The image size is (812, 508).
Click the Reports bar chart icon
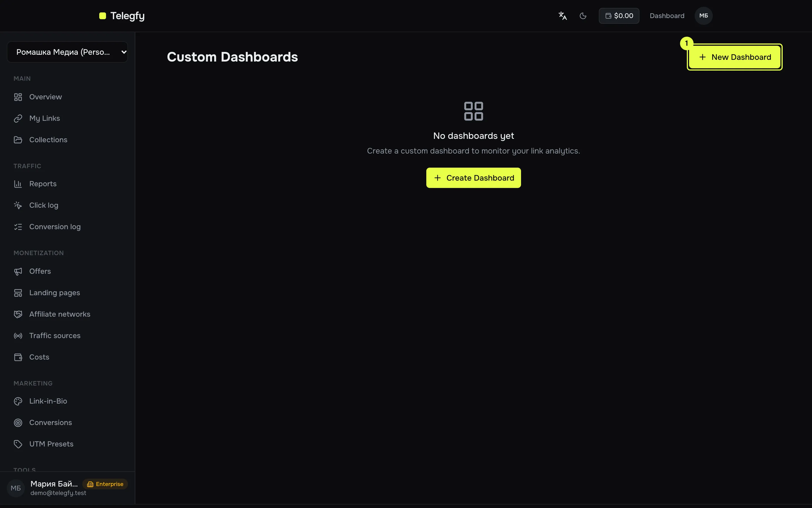[18, 184]
